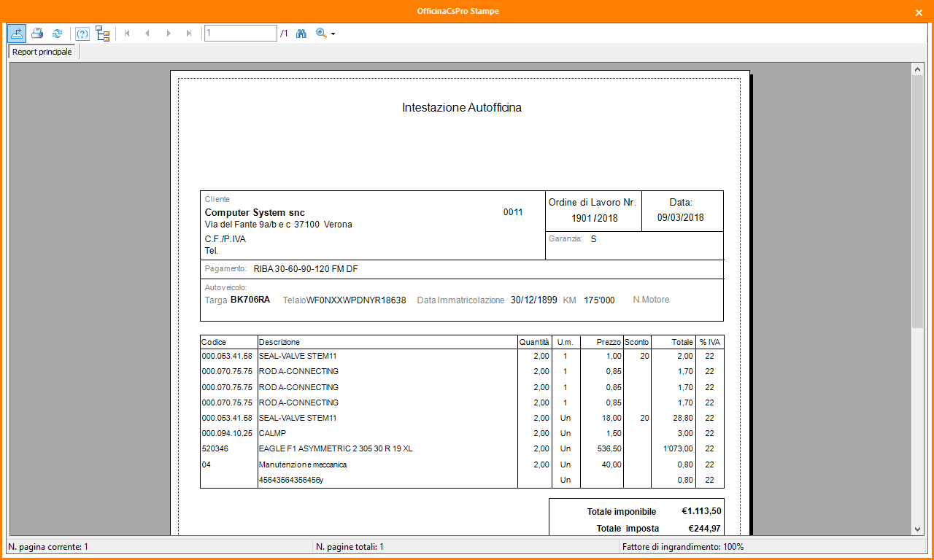934x560 pixels.
Task: Click the vertical scrollbar down arrow
Action: click(x=918, y=529)
